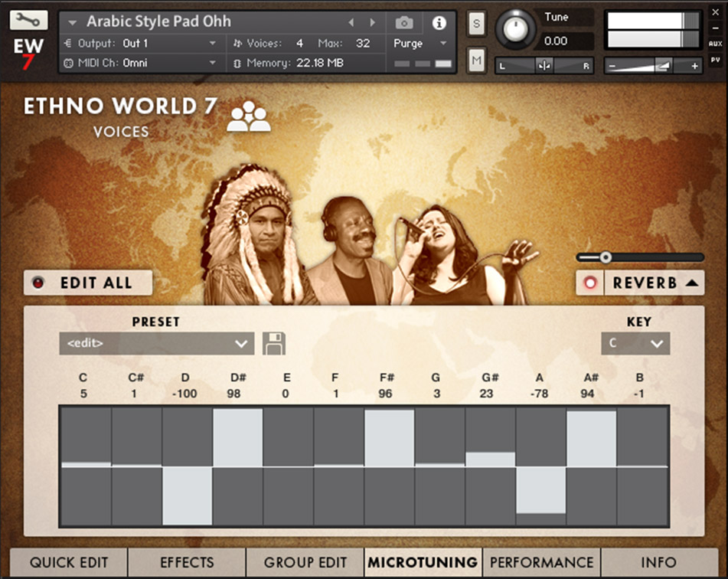This screenshot has height=579, width=728.
Task: Click the volume plus icon
Action: click(694, 67)
